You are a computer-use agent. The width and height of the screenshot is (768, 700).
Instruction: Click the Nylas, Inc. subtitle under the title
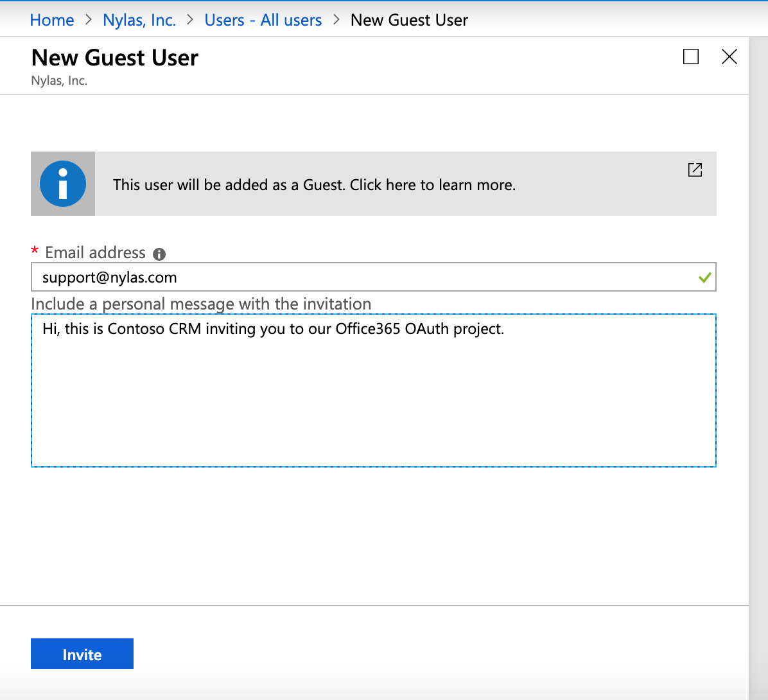59,80
